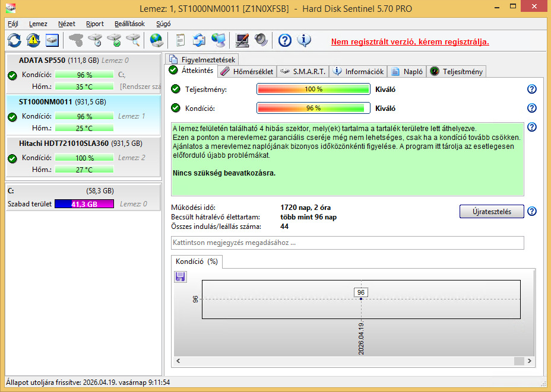Click the disk with clock toolbar icon
Image resolution: width=551 pixels, height=392 pixels.
[95, 40]
